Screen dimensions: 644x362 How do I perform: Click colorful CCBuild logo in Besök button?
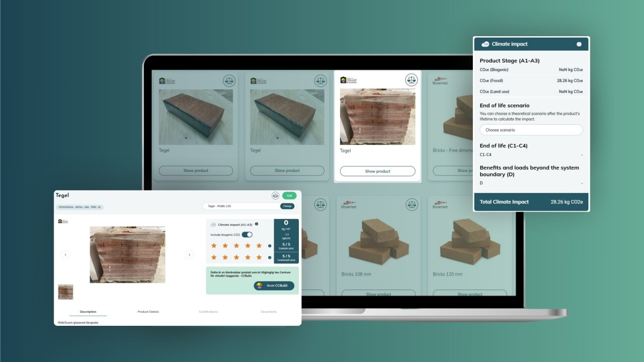(x=260, y=286)
